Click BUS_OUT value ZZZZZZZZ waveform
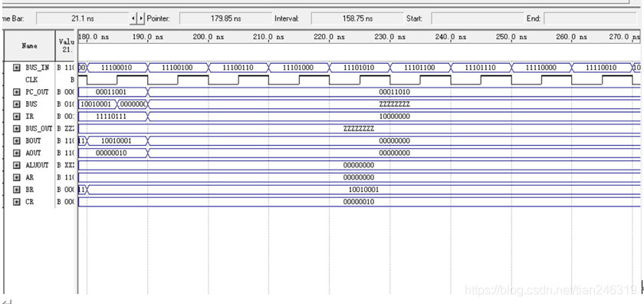The image size is (644, 304). tap(359, 129)
